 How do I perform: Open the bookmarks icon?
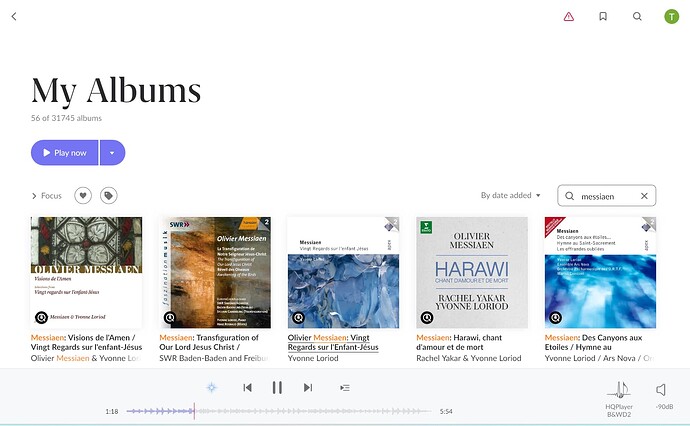(x=603, y=17)
